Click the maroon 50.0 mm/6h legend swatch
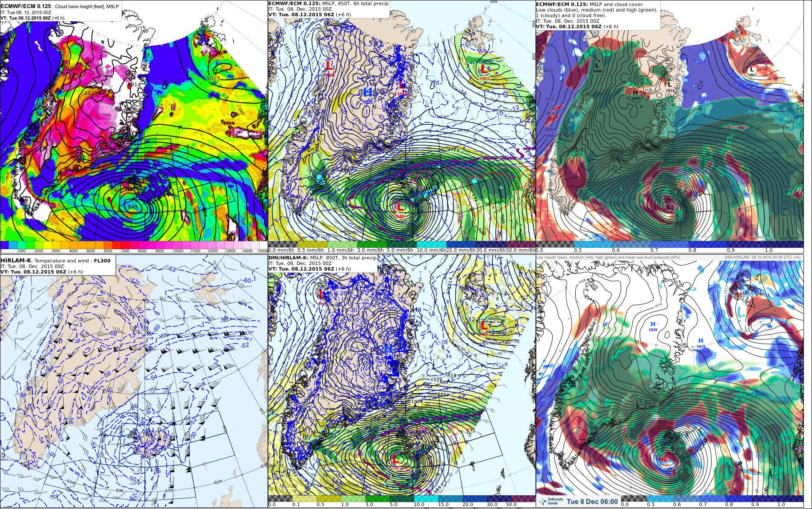Image resolution: width=812 pixels, height=509 pixels. [521, 244]
